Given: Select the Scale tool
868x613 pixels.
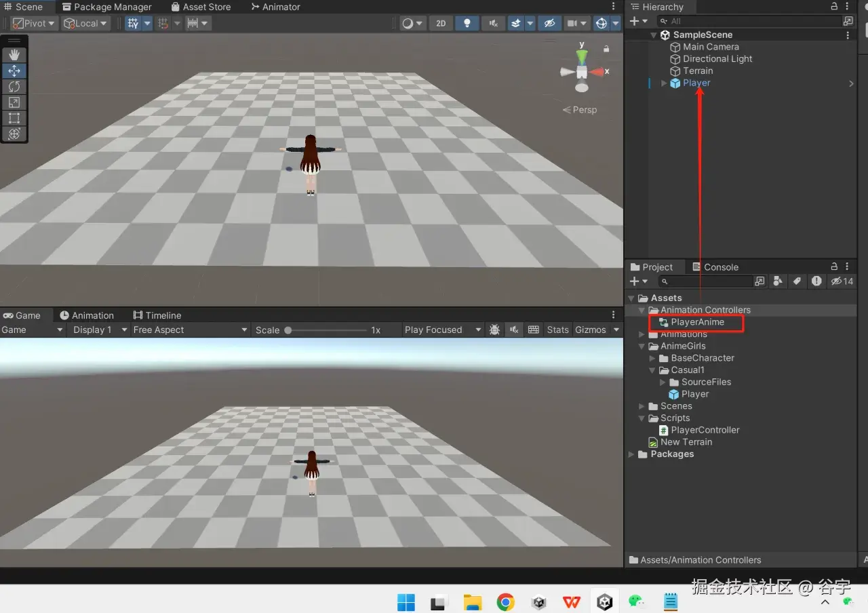Looking at the screenshot, I should tap(14, 102).
